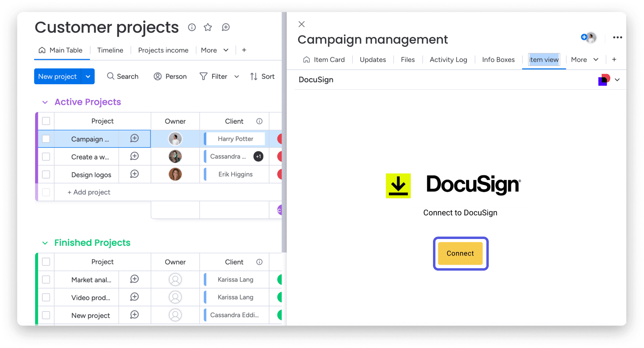Click empty owner icon in Market anal... row
644x348 pixels.
(175, 280)
